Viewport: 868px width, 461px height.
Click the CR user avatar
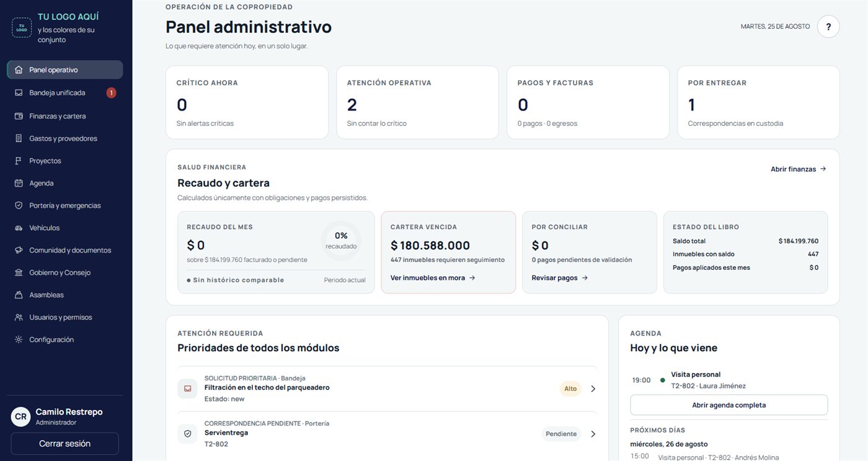click(20, 416)
